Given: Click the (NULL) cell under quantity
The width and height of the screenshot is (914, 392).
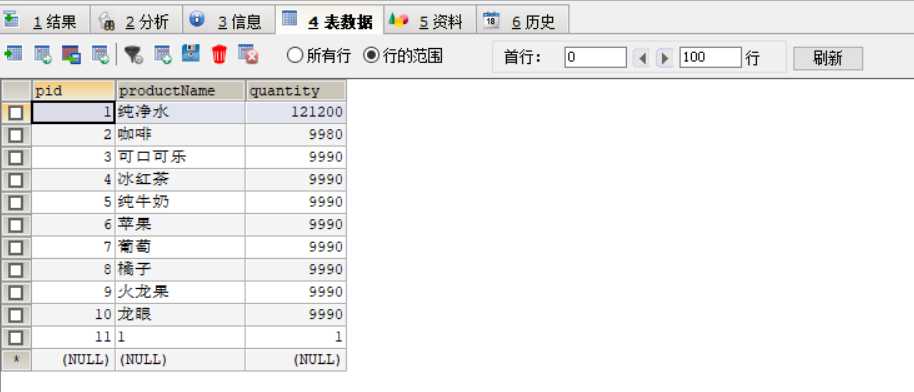Looking at the screenshot, I should click(x=296, y=359).
